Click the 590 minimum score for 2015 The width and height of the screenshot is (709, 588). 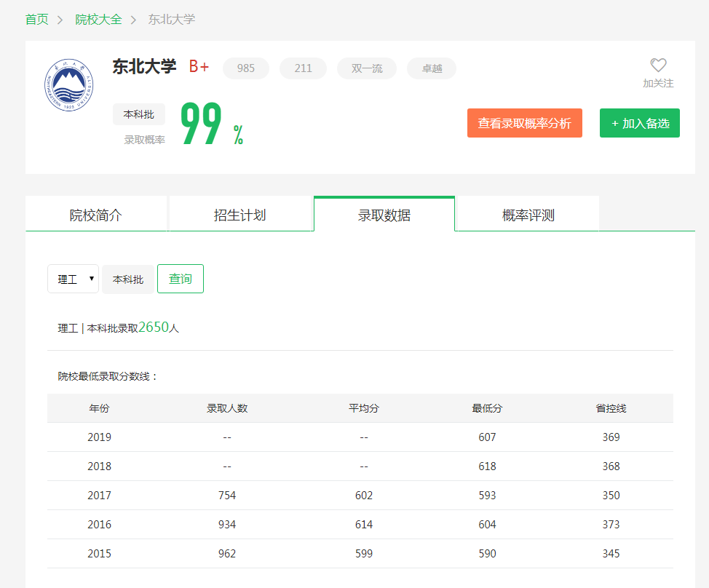(x=487, y=553)
